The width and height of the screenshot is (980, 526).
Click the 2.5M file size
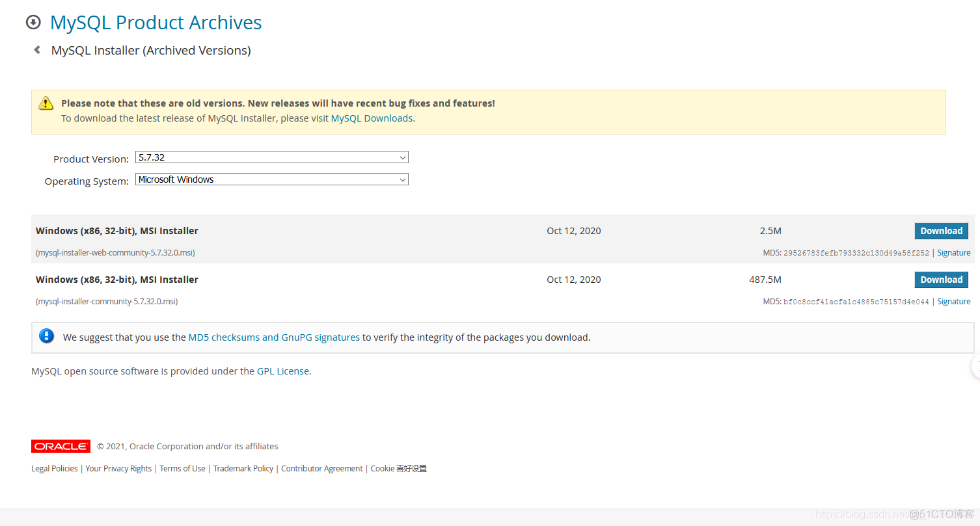(770, 231)
